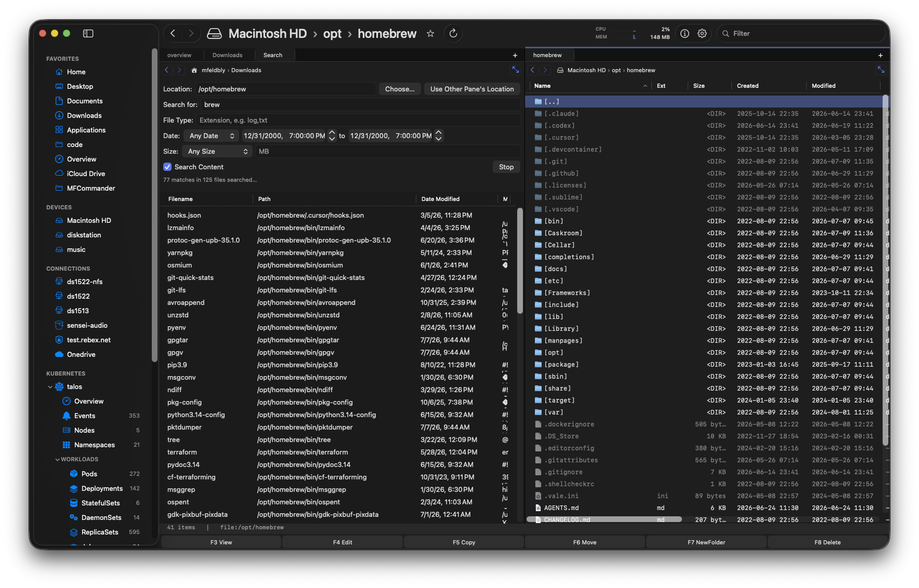This screenshot has width=919, height=588.
Task: Add homebrew to favorites with the star
Action: click(x=430, y=34)
